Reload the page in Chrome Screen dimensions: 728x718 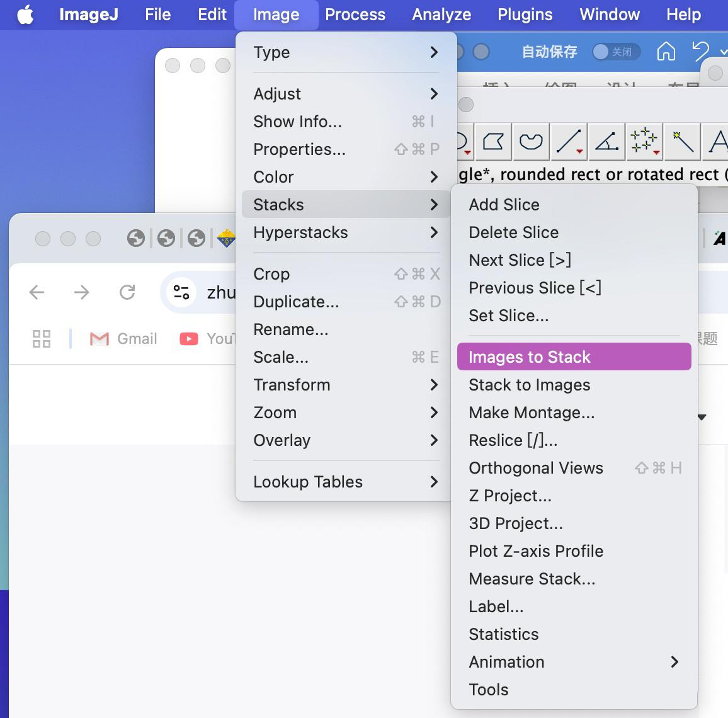[127, 292]
